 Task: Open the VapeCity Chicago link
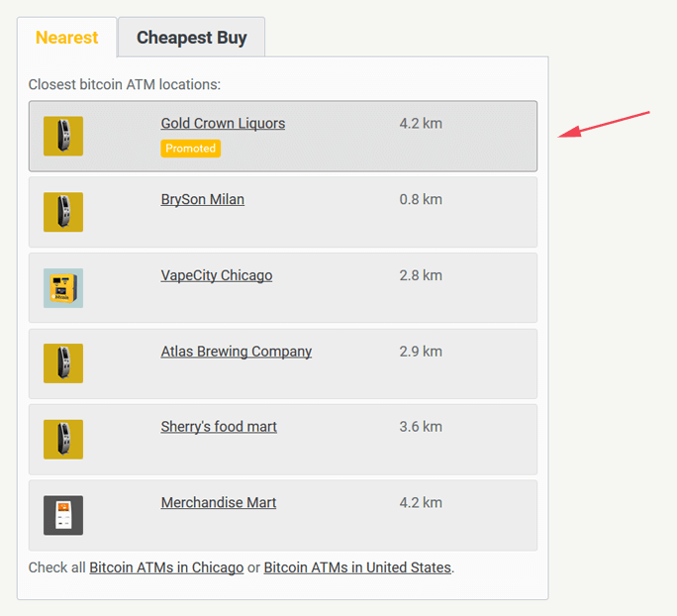(x=217, y=275)
